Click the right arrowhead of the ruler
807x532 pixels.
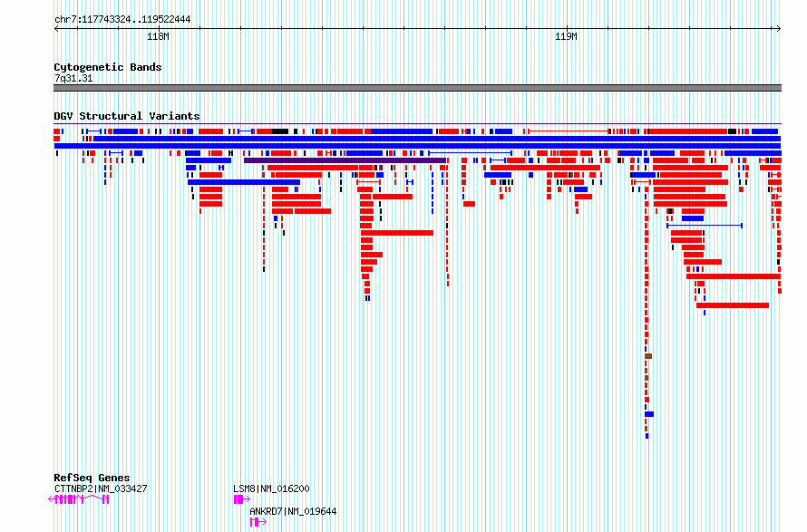[778, 29]
